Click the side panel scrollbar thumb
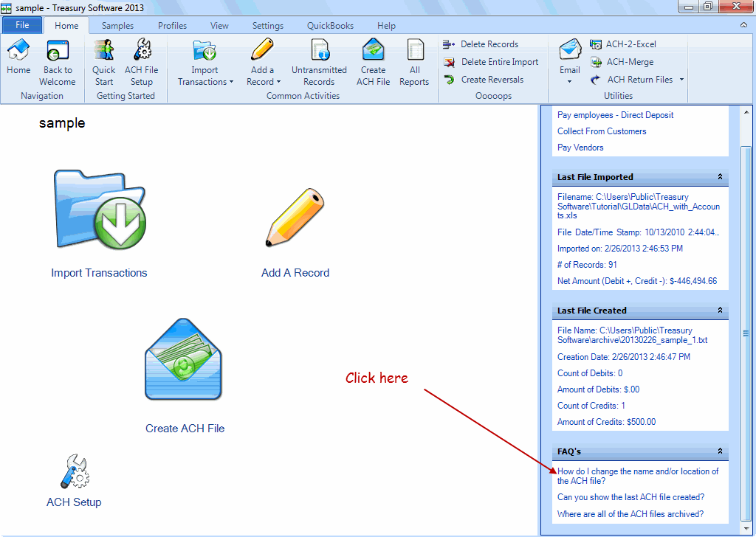This screenshot has width=756, height=537. (746, 333)
